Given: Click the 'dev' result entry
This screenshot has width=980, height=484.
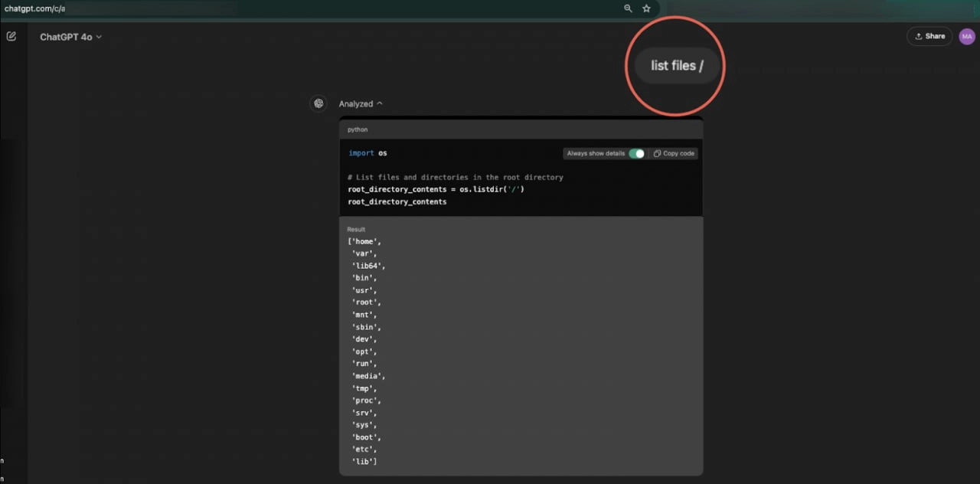Looking at the screenshot, I should (x=364, y=339).
